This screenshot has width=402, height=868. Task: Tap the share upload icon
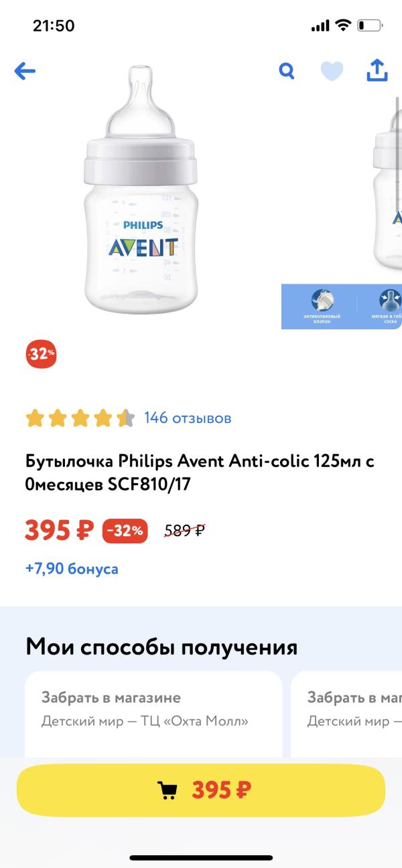tap(377, 70)
